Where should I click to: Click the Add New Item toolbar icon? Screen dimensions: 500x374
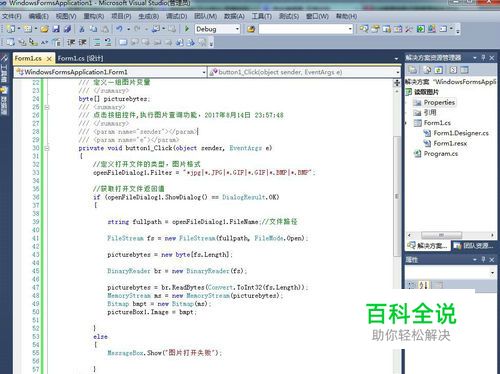tap(27, 29)
